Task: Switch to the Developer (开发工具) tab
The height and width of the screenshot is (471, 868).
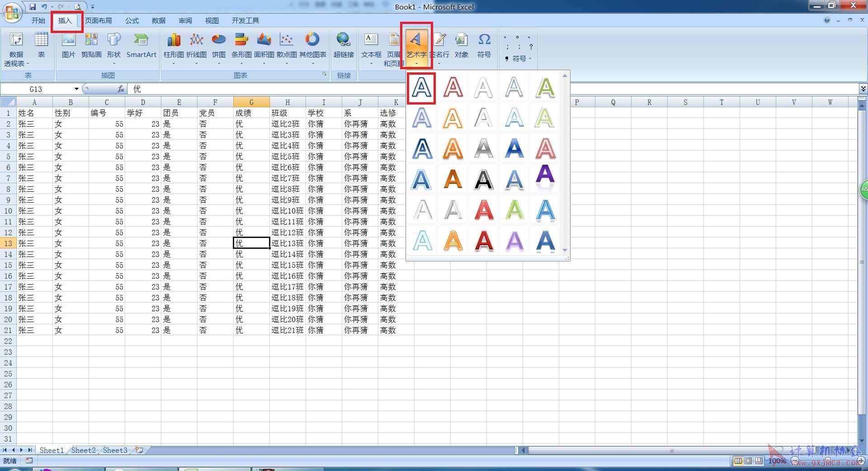Action: (x=245, y=21)
